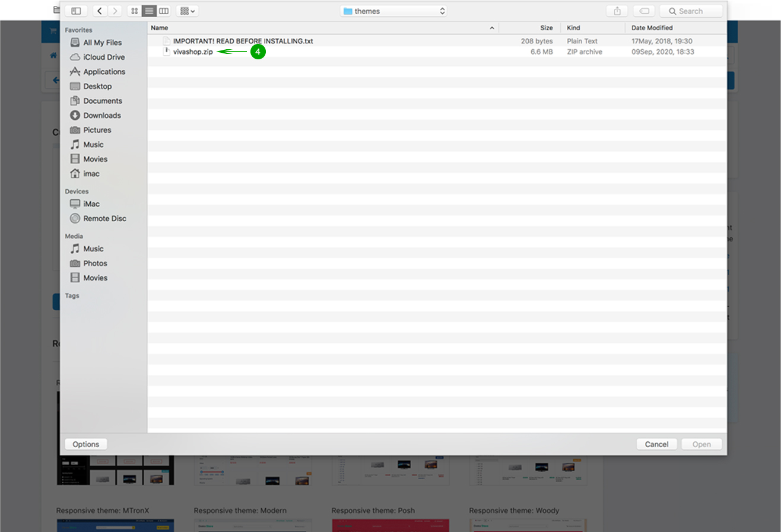The image size is (781, 532).
Task: Go back to the previous folder
Action: [x=99, y=11]
